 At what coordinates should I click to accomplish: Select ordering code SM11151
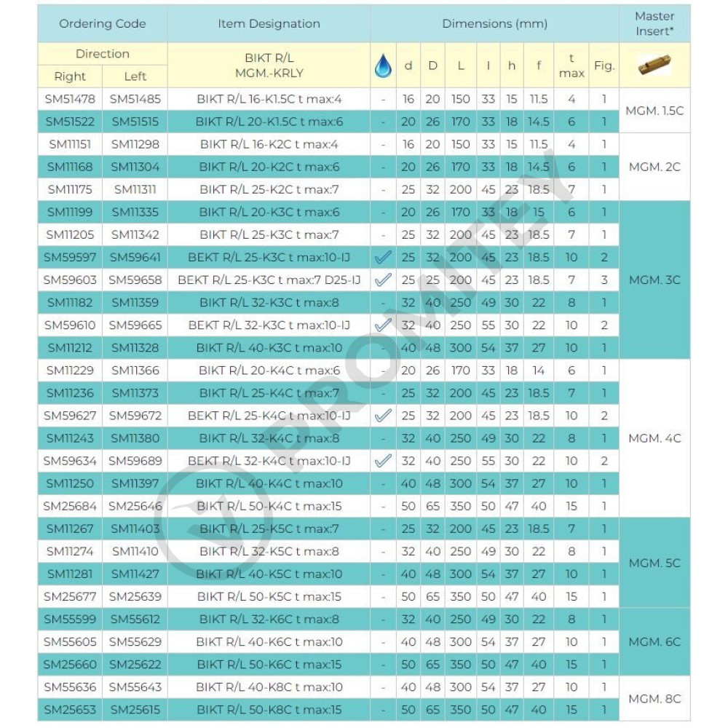pos(70,144)
